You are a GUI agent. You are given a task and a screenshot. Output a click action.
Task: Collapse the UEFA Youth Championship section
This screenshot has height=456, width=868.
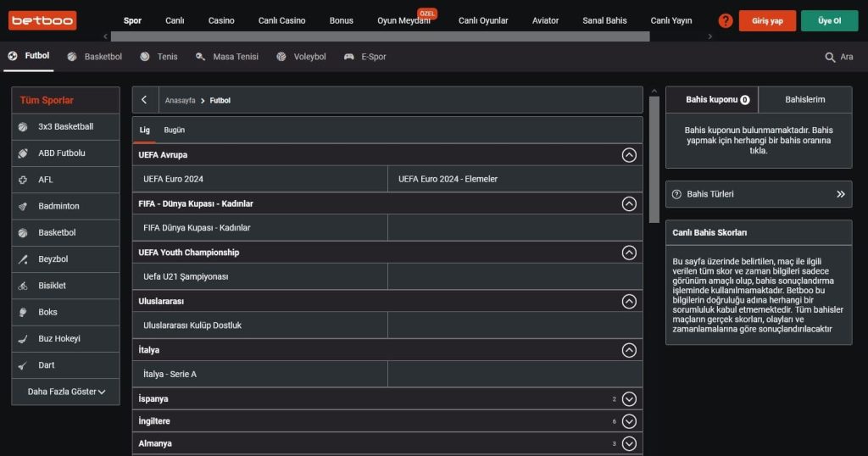point(629,253)
